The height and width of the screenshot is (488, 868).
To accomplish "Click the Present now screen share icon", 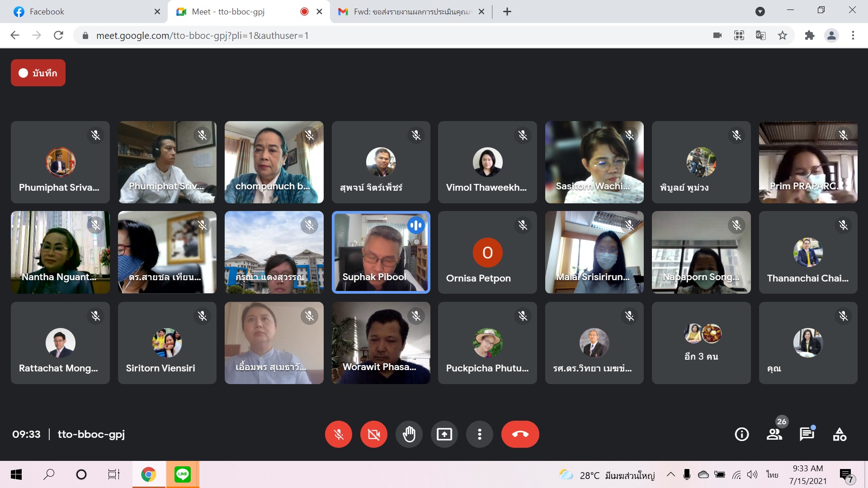I will [444, 434].
